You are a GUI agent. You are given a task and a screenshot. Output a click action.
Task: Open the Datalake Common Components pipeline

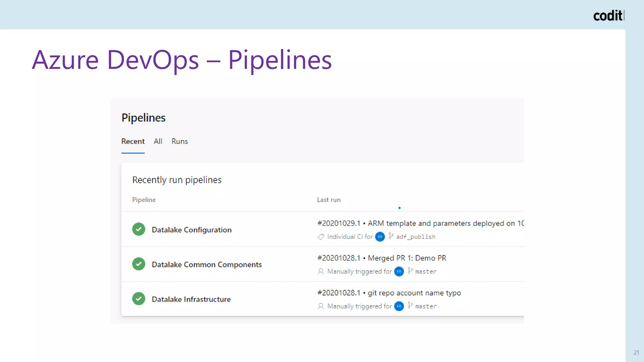[x=207, y=265]
